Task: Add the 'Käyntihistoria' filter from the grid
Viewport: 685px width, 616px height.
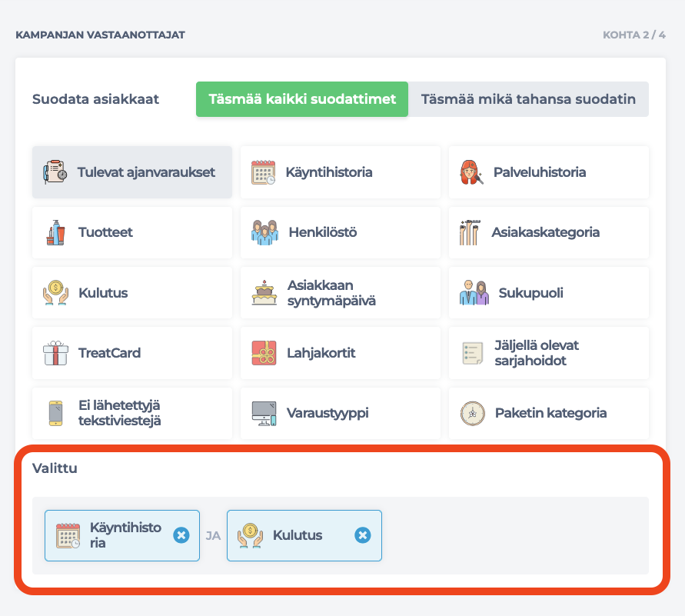Action: pos(329,172)
